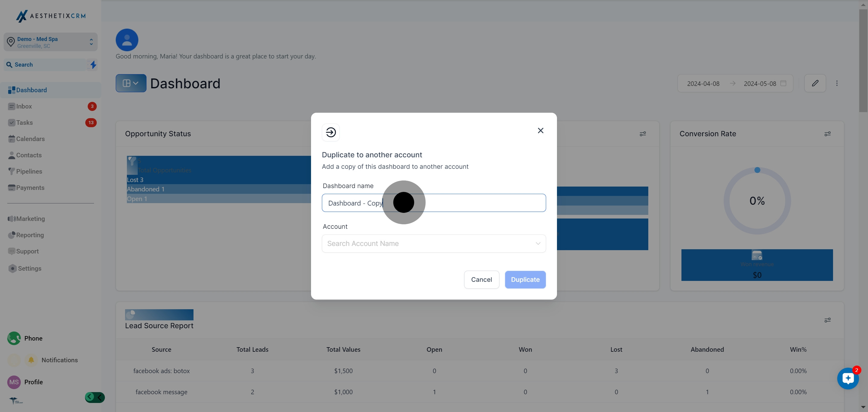The width and height of the screenshot is (868, 412).
Task: Click the Duplicate button
Action: click(525, 280)
